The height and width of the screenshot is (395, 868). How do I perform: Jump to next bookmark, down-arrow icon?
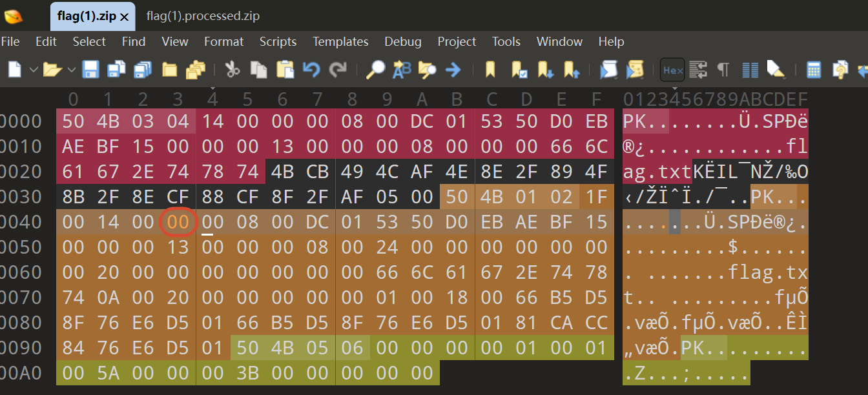click(x=544, y=69)
